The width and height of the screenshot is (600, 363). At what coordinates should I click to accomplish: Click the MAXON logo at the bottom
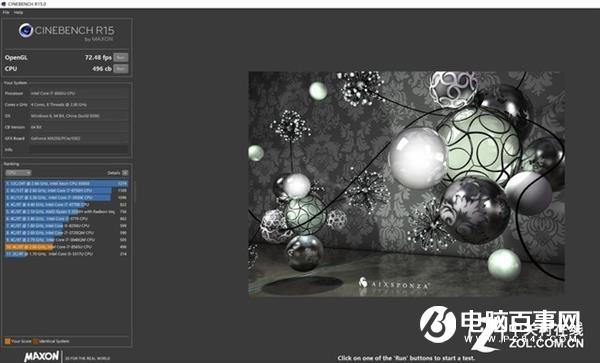point(41,356)
